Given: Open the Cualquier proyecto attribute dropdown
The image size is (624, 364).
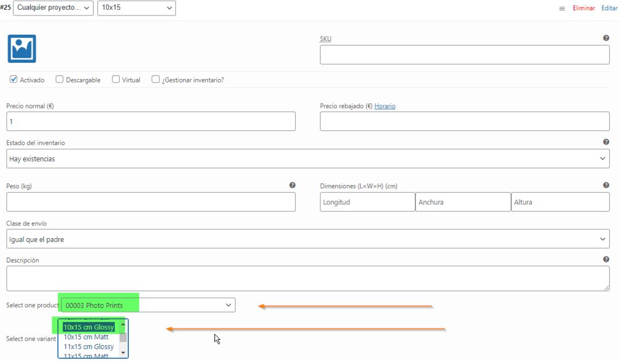Looking at the screenshot, I should (53, 8).
